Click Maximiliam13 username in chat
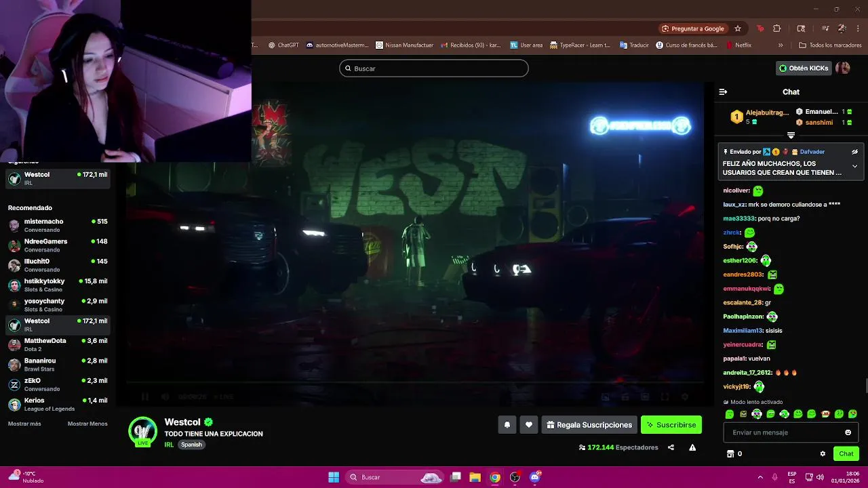This screenshot has height=488, width=868. tap(743, 331)
